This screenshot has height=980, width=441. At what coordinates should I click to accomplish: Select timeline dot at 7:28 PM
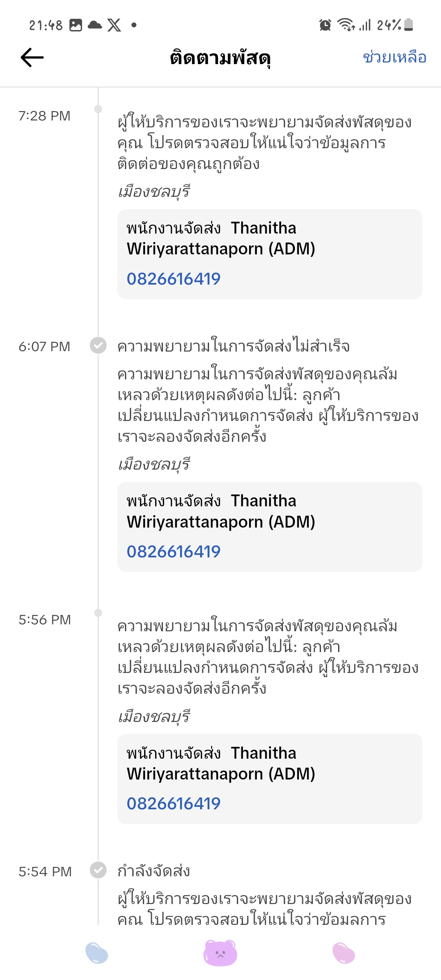click(x=98, y=109)
